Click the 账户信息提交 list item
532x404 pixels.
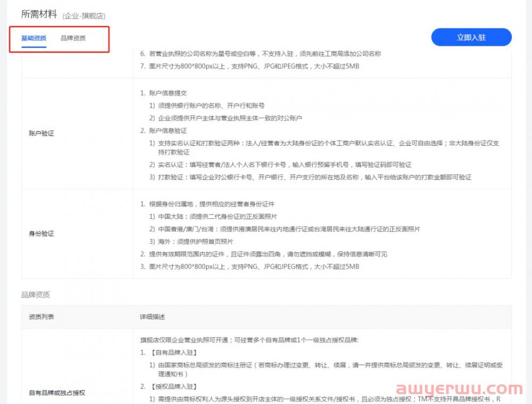click(168, 93)
